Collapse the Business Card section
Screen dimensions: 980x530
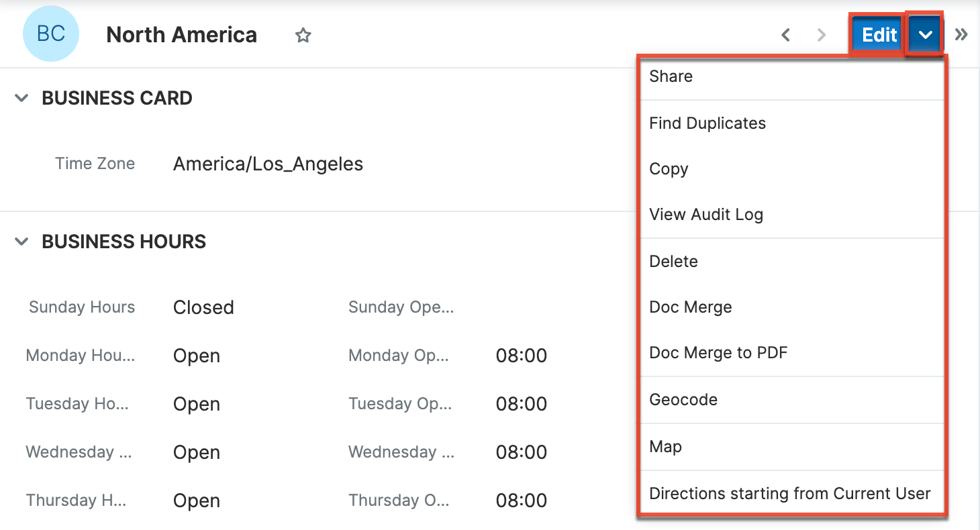tap(22, 98)
